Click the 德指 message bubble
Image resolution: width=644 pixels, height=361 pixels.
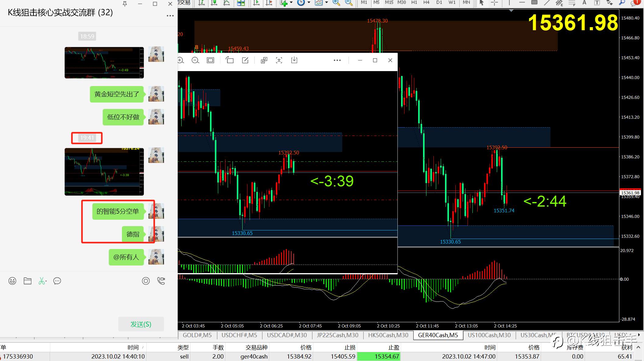click(133, 234)
